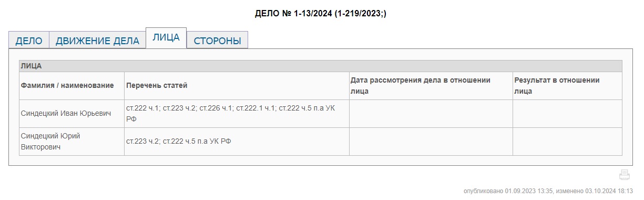This screenshot has width=644, height=200.
Task: Open the ДЕЛО tab
Action: pos(29,41)
